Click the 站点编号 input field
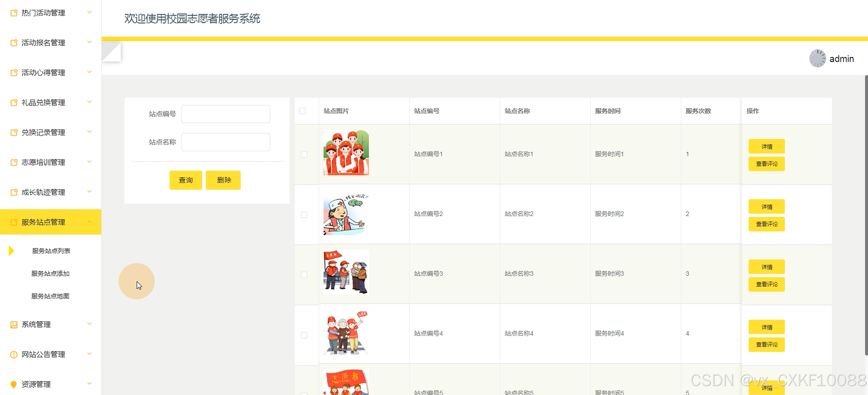Screen dimensions: 868x395 (x=226, y=114)
